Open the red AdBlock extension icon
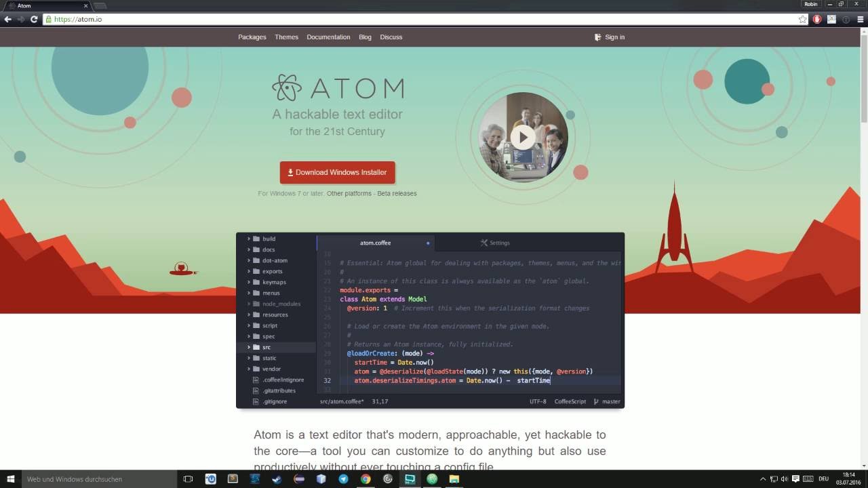Image resolution: width=868 pixels, height=488 pixels. (817, 20)
